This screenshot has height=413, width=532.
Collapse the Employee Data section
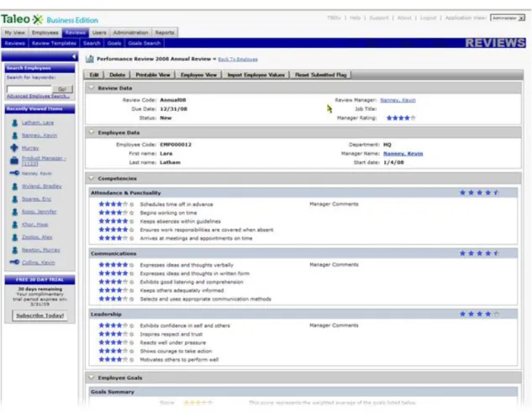(91, 132)
